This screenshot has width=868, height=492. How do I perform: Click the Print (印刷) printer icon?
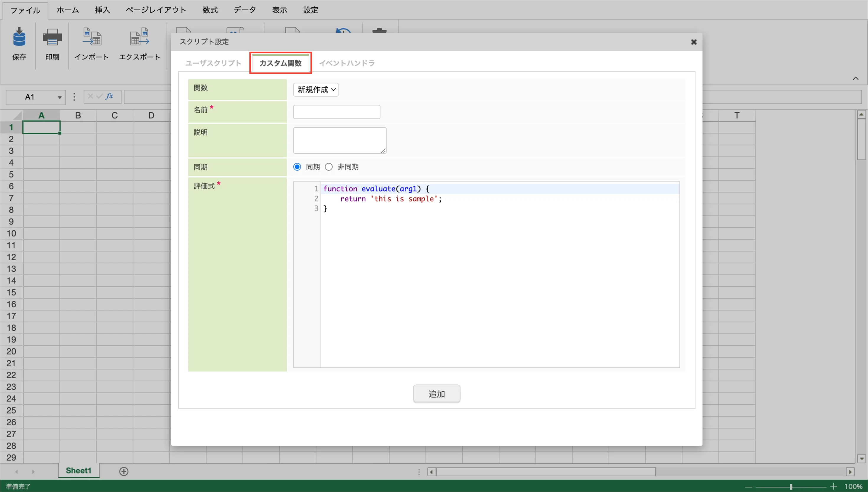pyautogui.click(x=52, y=37)
